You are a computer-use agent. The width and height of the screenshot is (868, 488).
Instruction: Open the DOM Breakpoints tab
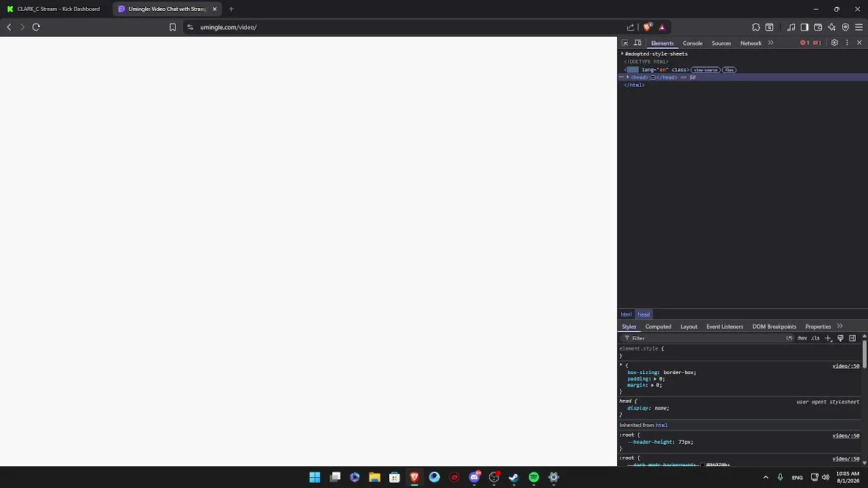point(774,327)
